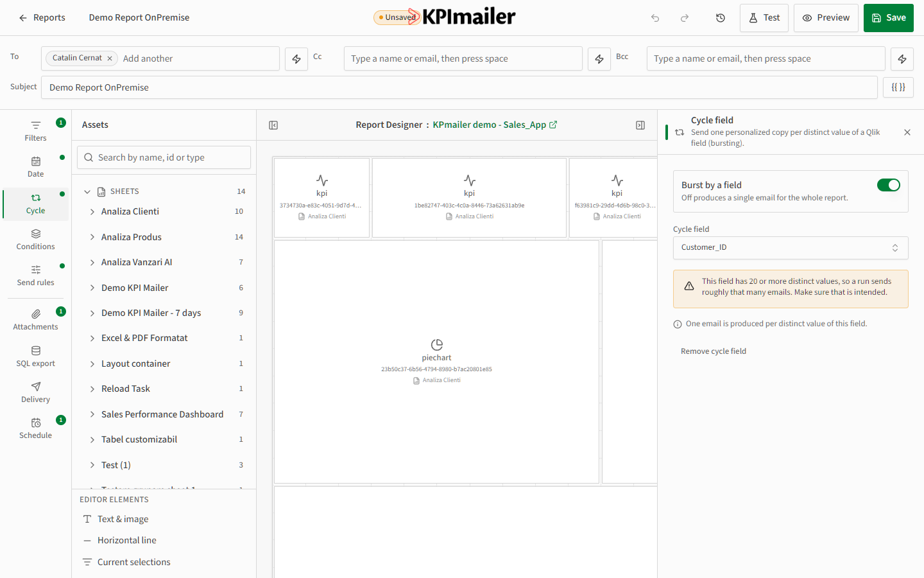Collapse the SHEETS group
Viewport: 924px width, 578px height.
pyautogui.click(x=87, y=191)
